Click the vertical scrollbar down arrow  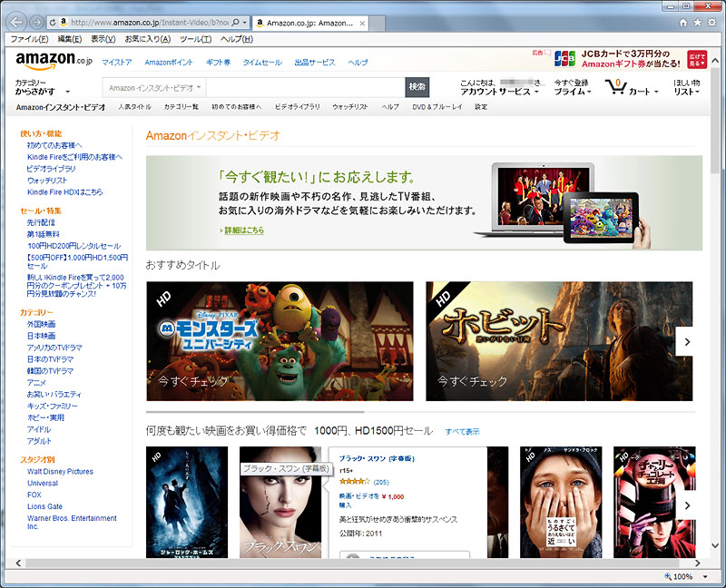pyautogui.click(x=716, y=546)
